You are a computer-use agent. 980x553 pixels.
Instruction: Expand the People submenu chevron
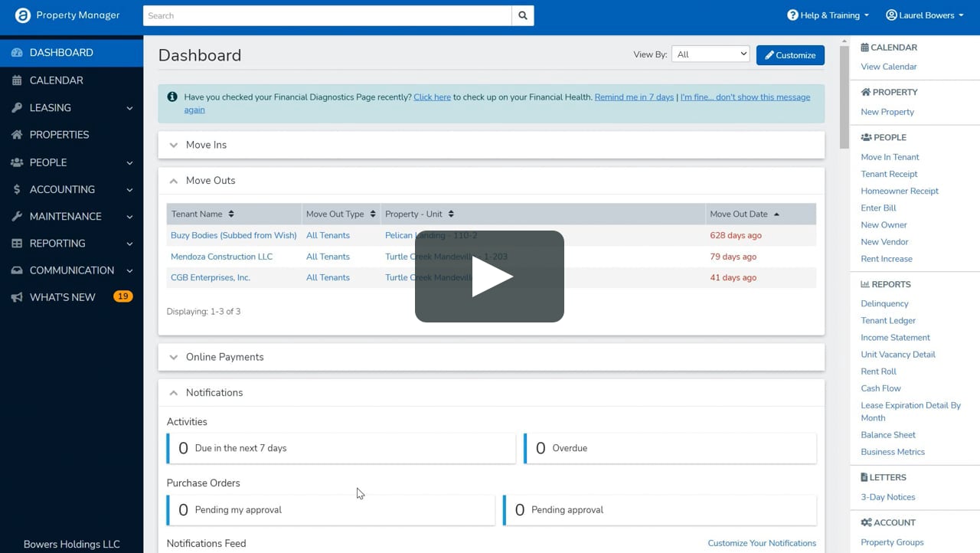(129, 162)
